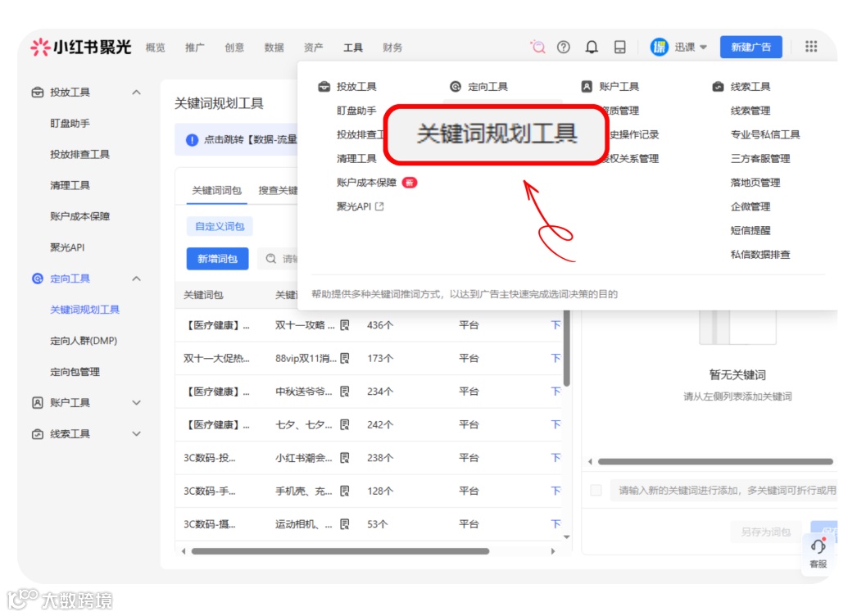Click the external link icon beside 聚光API
The image size is (866, 616).
click(x=379, y=206)
